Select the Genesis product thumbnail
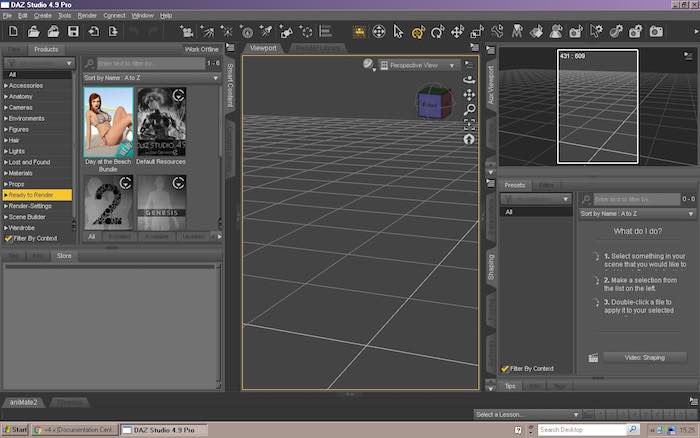This screenshot has height=438, width=700. pos(162,203)
